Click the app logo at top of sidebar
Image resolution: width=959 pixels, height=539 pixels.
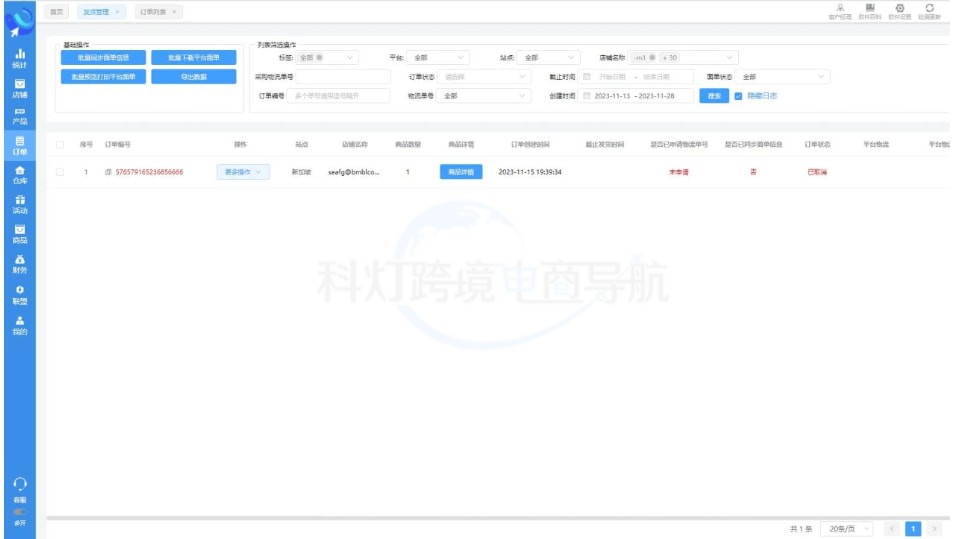point(20,22)
